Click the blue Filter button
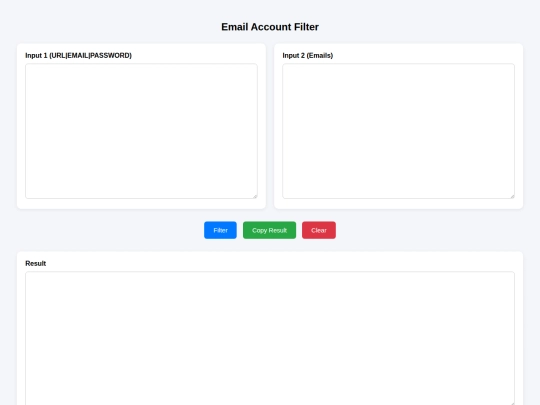This screenshot has width=540, height=405. click(x=220, y=230)
